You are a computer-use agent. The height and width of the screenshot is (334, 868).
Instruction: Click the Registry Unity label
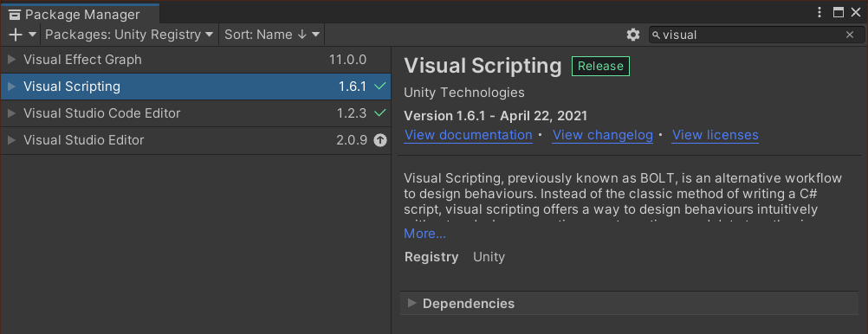(x=455, y=257)
